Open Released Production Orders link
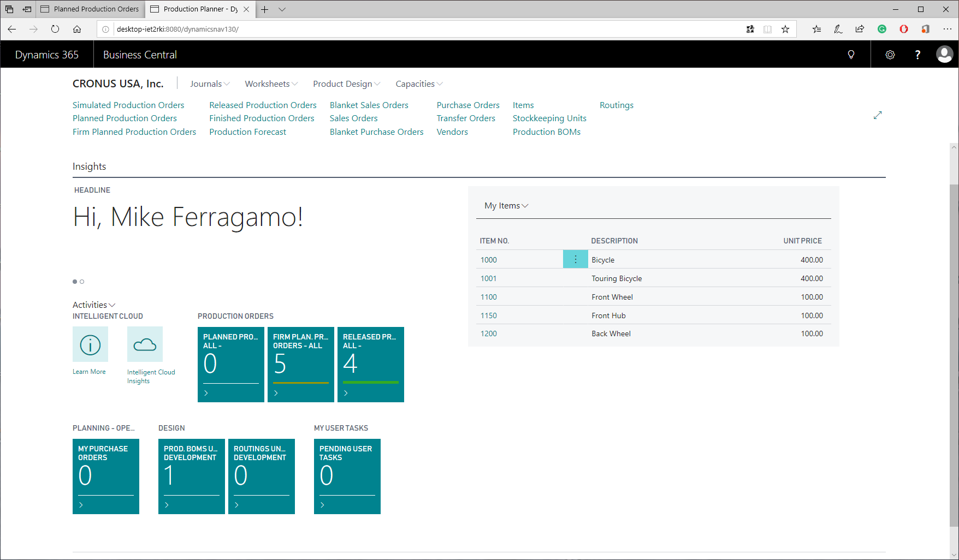Image resolution: width=959 pixels, height=560 pixels. click(263, 105)
